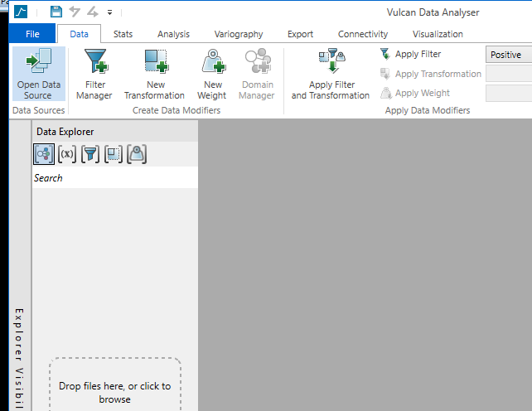The height and width of the screenshot is (411, 532).
Task: Click the Data Explorer Search field
Action: [x=115, y=178]
